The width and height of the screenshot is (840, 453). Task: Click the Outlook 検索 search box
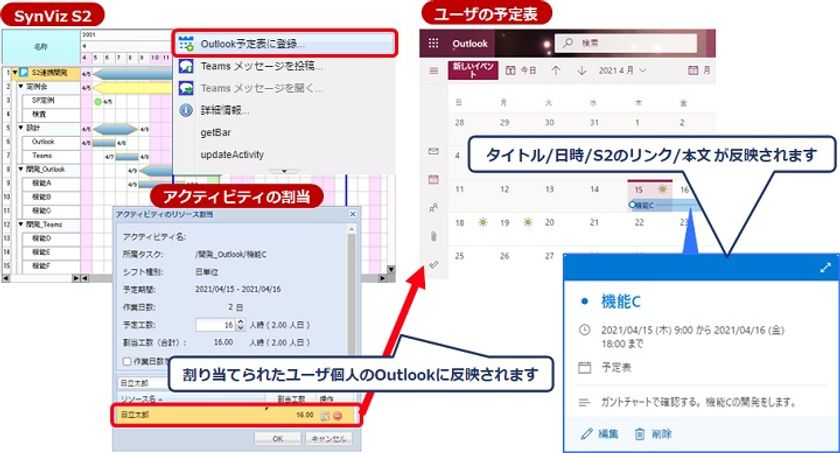626,43
